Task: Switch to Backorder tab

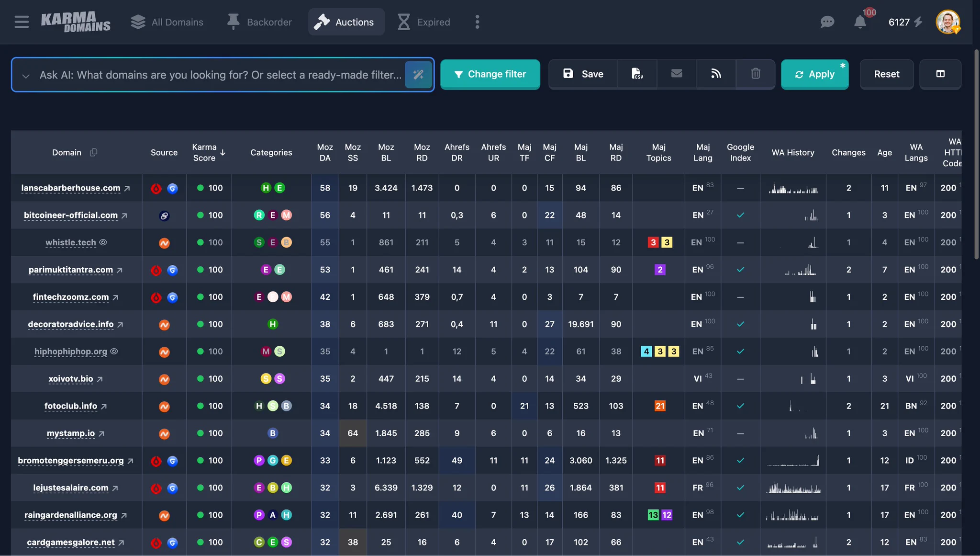Action: 259,22
